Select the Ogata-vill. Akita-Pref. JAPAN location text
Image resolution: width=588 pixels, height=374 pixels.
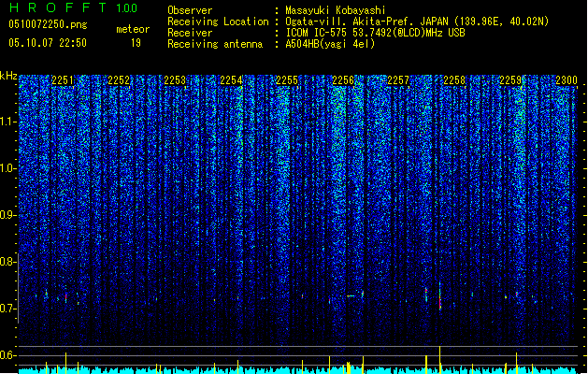pos(417,22)
